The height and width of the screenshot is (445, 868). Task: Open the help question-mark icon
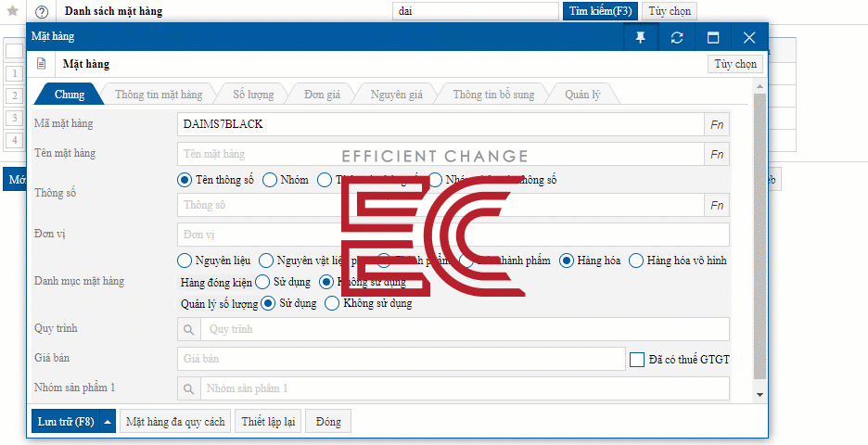42,12
